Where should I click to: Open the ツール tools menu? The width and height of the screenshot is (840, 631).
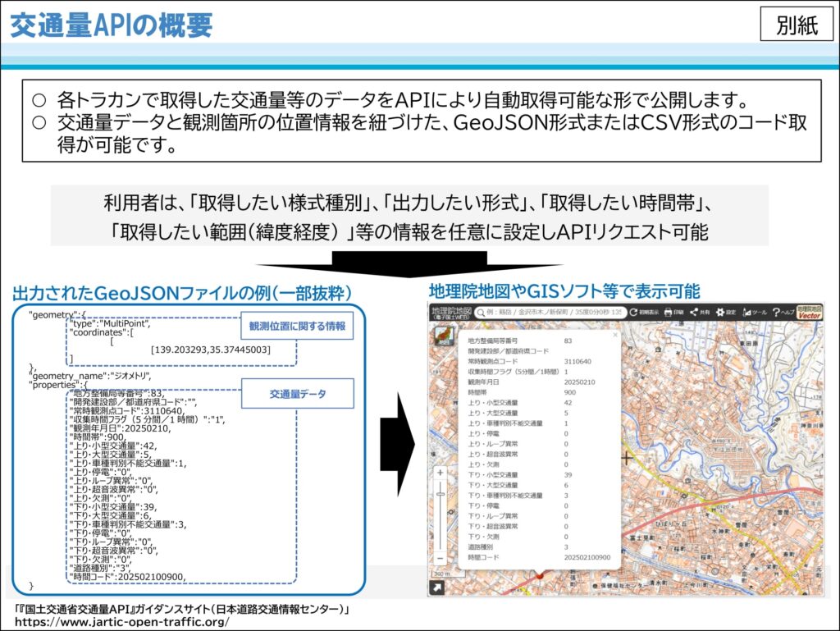click(x=755, y=313)
